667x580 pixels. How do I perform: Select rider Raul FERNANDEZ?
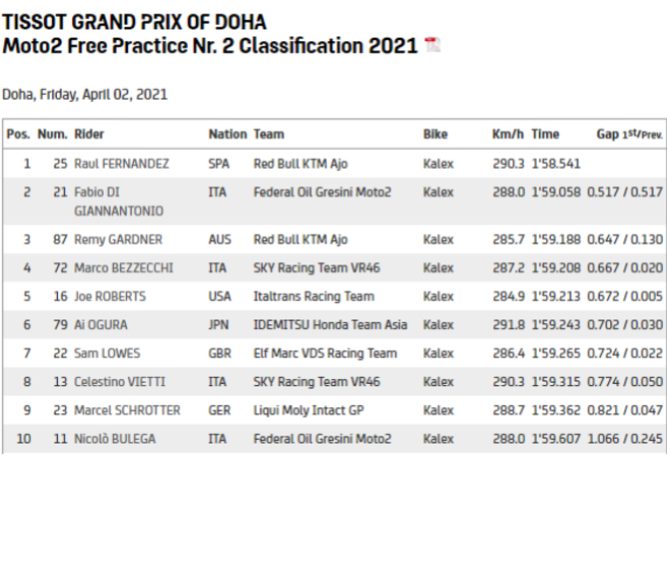[121, 164]
